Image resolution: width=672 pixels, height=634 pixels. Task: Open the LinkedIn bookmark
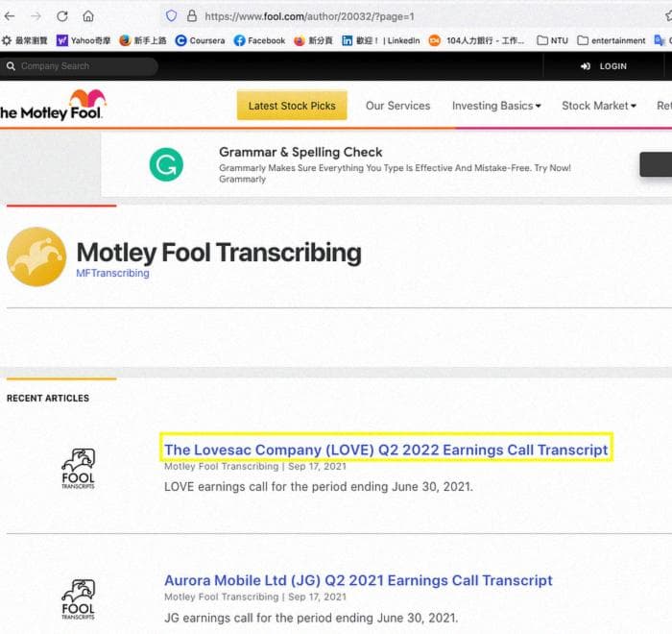tap(381, 40)
